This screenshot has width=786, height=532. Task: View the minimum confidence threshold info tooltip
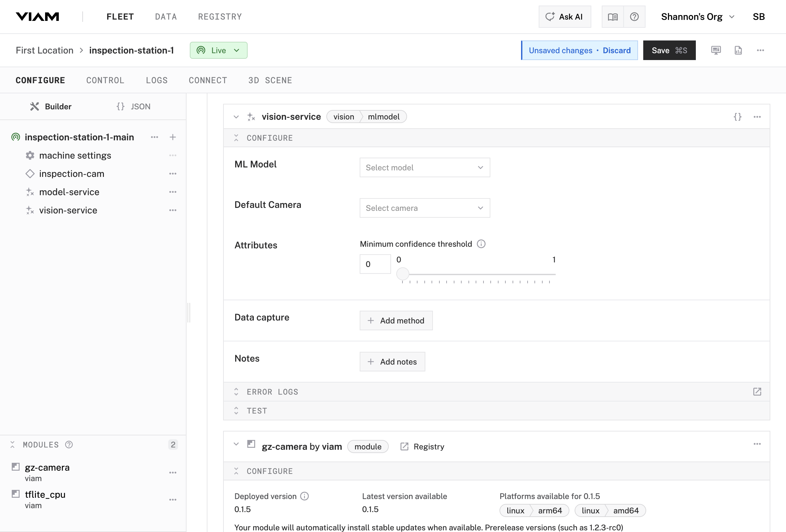pos(481,244)
